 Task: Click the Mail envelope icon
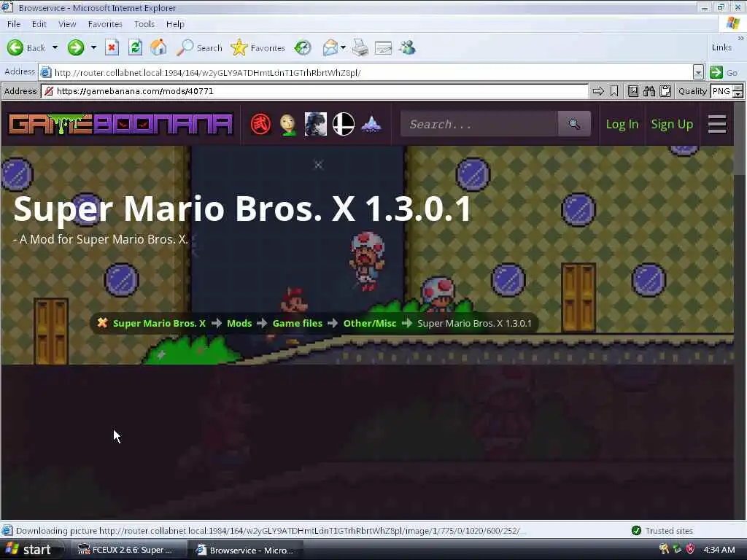pos(330,47)
